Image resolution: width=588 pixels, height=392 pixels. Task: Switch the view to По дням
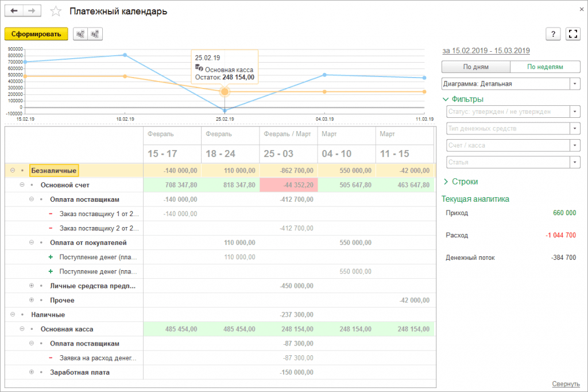(476, 67)
